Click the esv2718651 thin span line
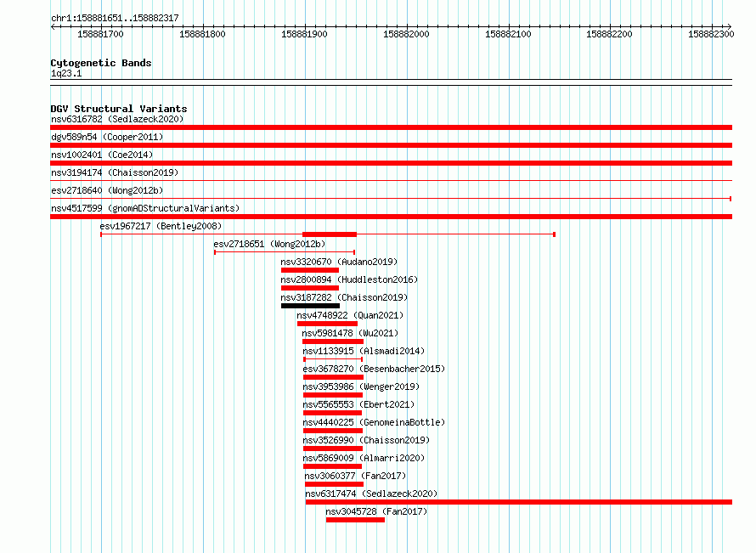 [285, 252]
